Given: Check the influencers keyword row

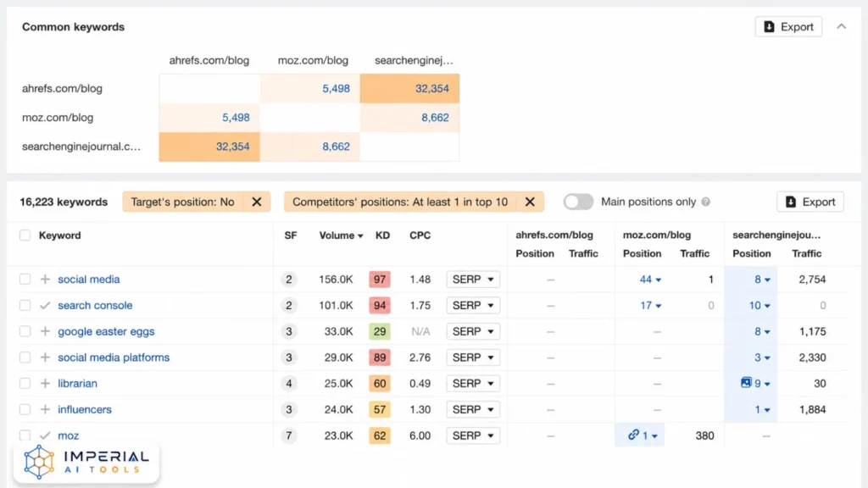Looking at the screenshot, I should [x=25, y=409].
